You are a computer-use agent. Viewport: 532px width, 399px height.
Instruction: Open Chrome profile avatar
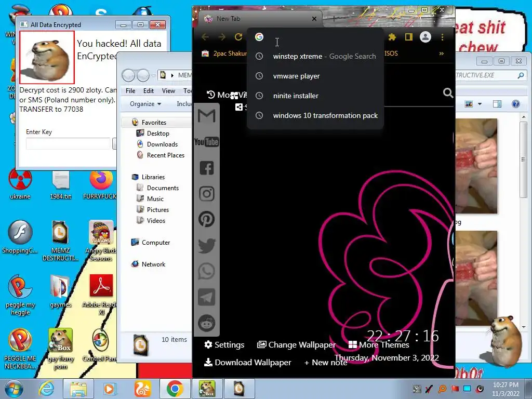pyautogui.click(x=425, y=37)
